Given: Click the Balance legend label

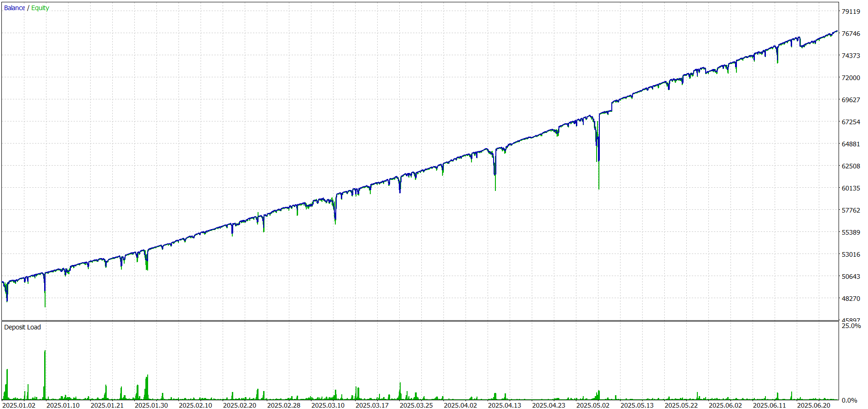Looking at the screenshot, I should [x=14, y=8].
